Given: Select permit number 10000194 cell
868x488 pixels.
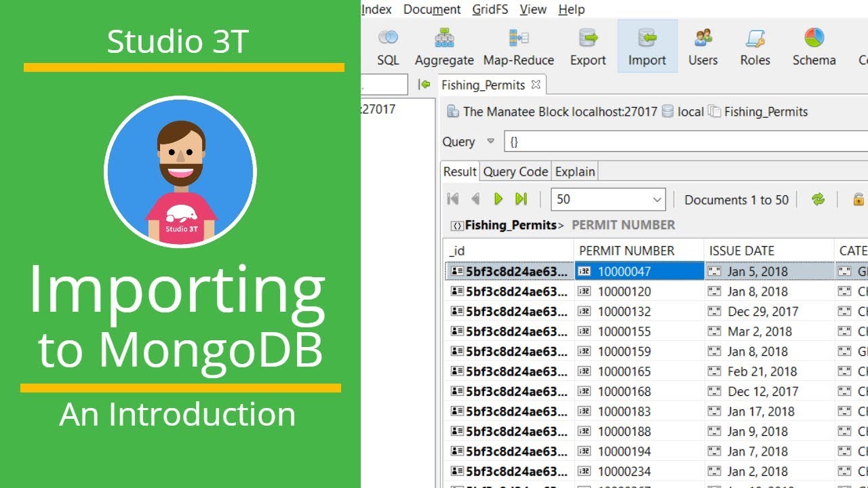Looking at the screenshot, I should pyautogui.click(x=639, y=451).
